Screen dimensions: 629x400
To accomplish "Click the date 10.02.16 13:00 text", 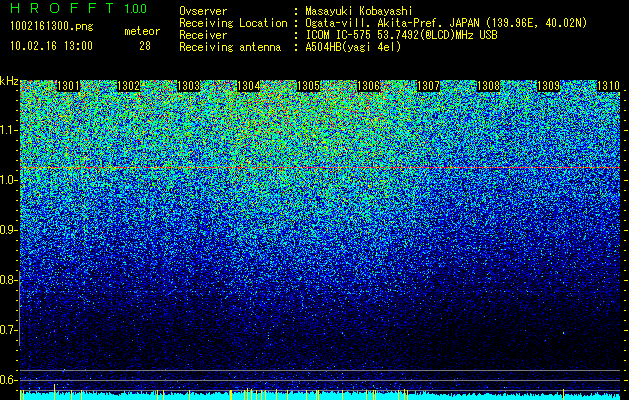I will [x=52, y=46].
